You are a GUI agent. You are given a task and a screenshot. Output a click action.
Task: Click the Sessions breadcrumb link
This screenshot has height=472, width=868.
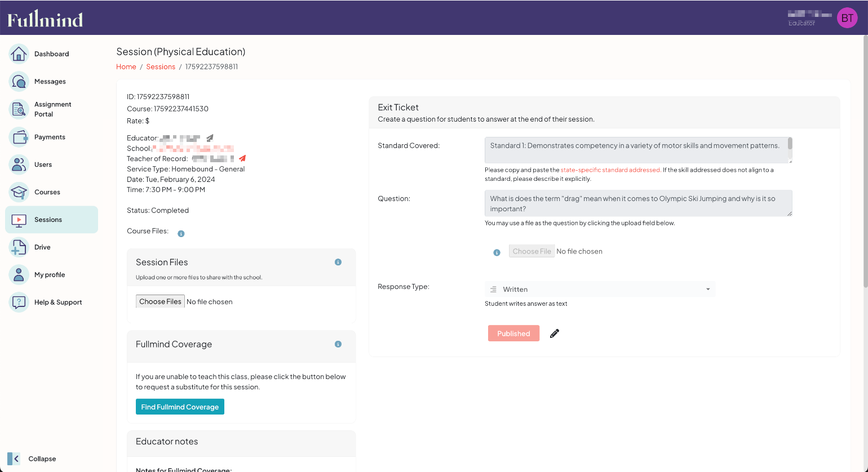[x=161, y=66]
